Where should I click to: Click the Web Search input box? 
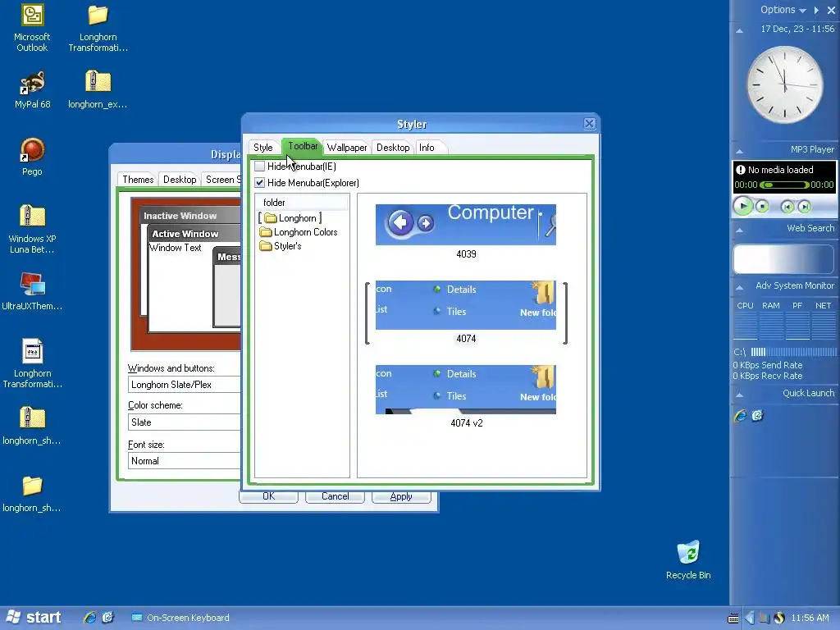click(783, 259)
